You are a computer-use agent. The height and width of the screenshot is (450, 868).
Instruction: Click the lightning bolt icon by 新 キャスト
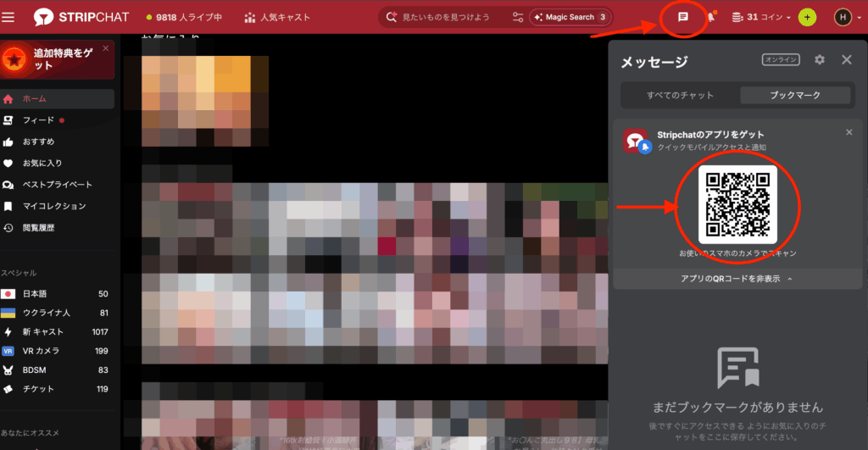click(8, 332)
